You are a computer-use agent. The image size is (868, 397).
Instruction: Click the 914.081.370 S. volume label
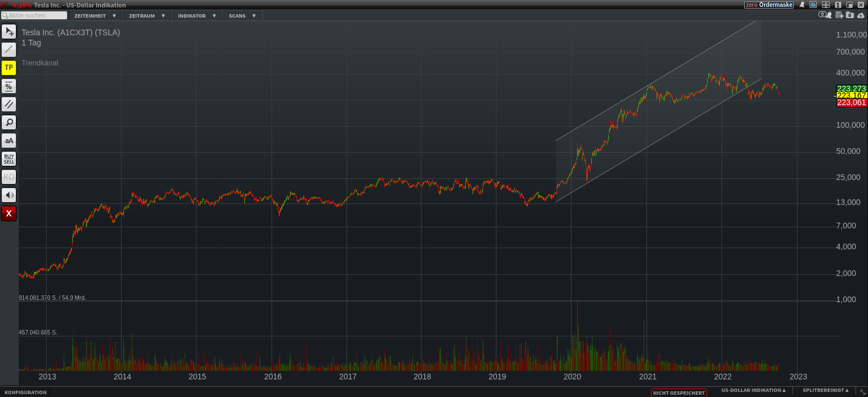point(52,298)
